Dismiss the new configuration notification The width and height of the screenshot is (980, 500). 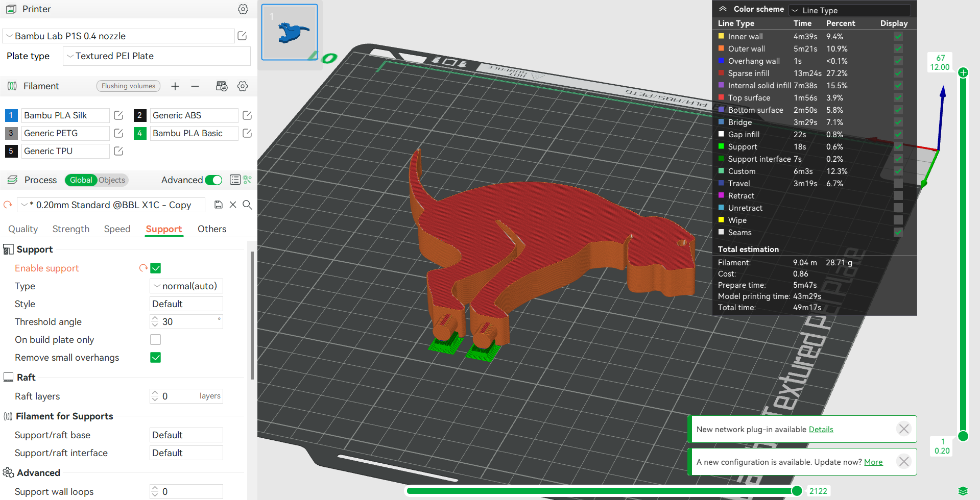pos(904,462)
